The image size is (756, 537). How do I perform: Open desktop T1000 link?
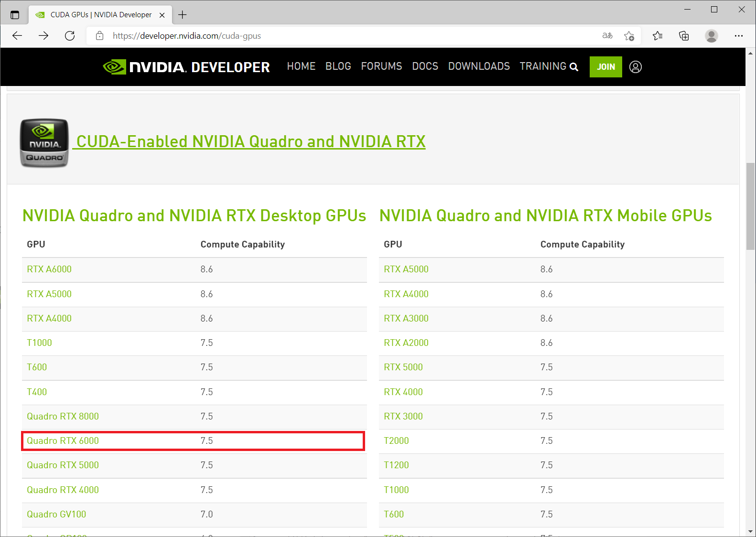click(39, 343)
